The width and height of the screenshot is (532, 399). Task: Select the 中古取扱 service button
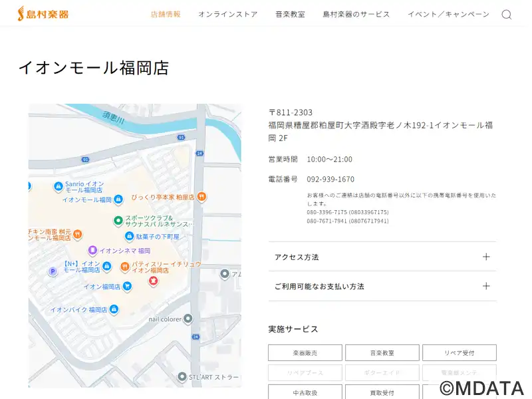305,392
